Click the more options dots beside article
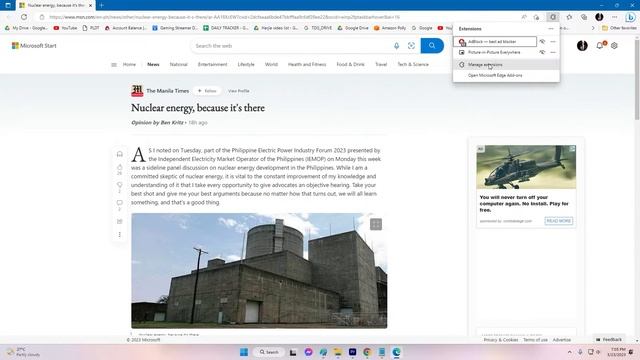The width and height of the screenshot is (640, 360). pyautogui.click(x=120, y=235)
